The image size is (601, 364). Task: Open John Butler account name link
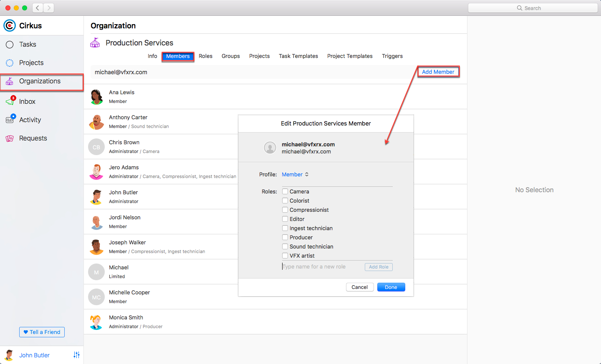(x=34, y=355)
